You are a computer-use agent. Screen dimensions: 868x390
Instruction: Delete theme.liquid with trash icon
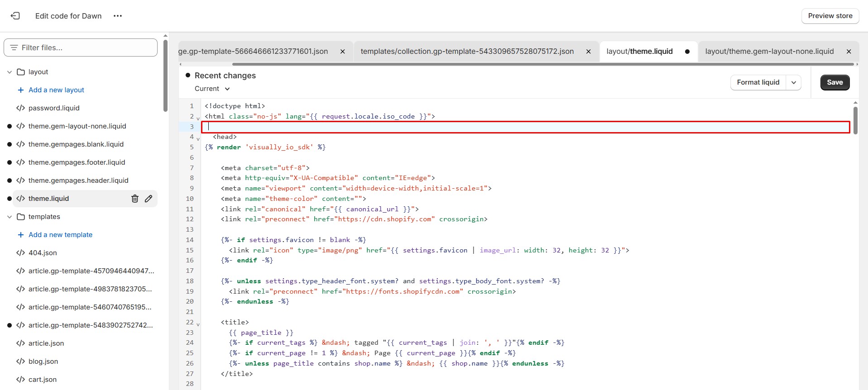point(135,199)
